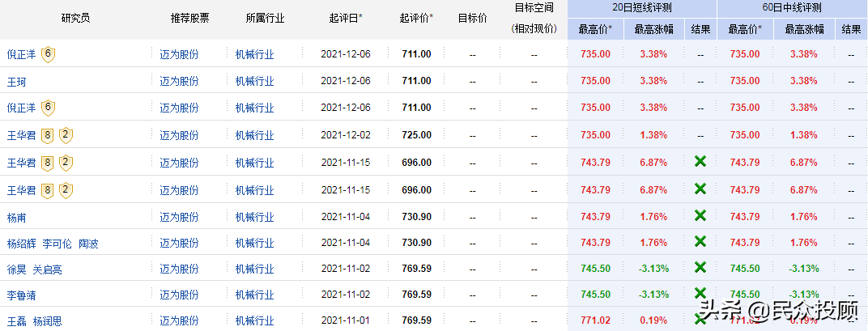The width and height of the screenshot is (868, 331).
Task: Open analyst 王珂's profile link
Action: (17, 82)
